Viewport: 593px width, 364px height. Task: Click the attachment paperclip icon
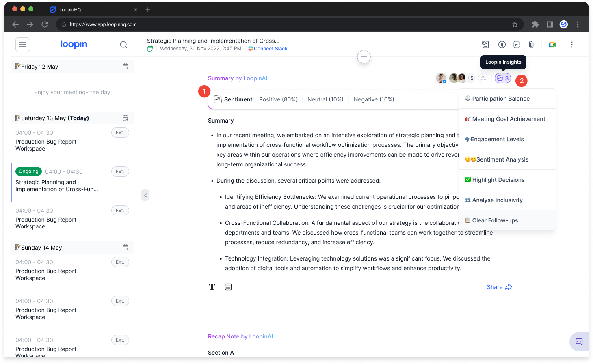click(x=531, y=45)
